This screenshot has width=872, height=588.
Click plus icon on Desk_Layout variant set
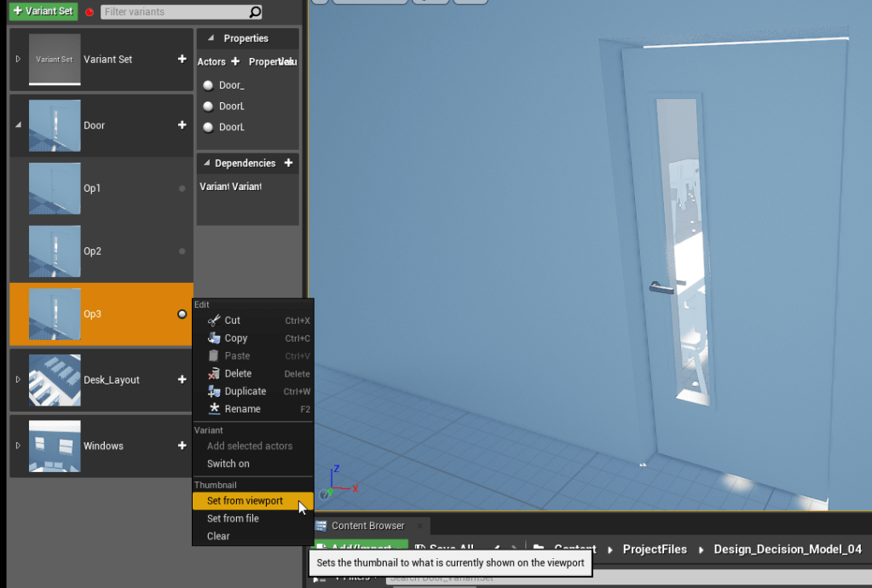pos(182,380)
